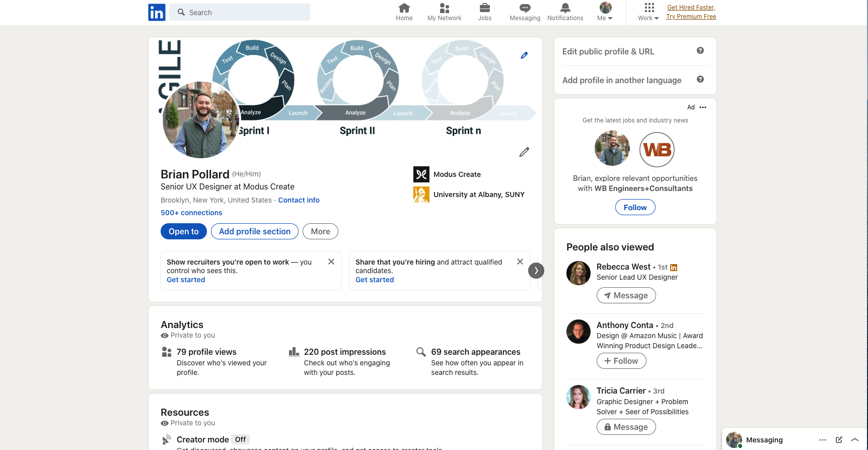Screen dimensions: 868x450
Task: Dismiss the hiring suggestion card
Action: (520, 262)
